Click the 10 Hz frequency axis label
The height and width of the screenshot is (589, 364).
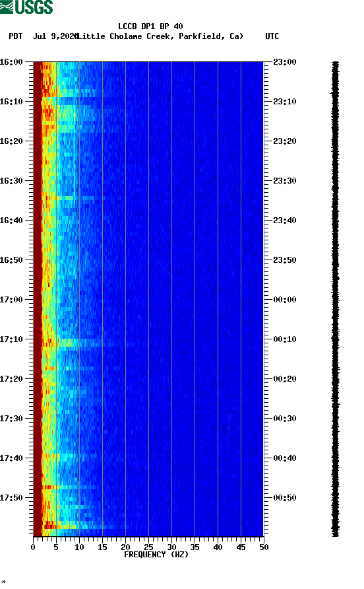[79, 547]
